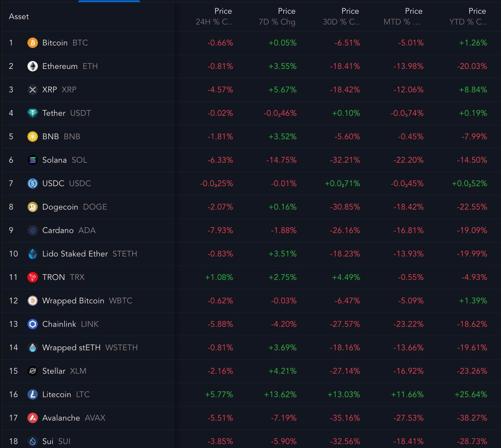Click the USDC logo icon
The image size is (501, 448).
click(x=32, y=184)
